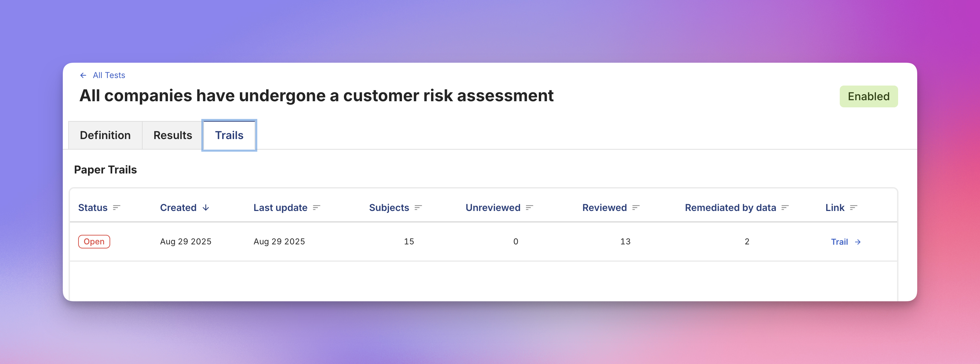Click the Enabled status badge
Viewport: 980px width, 364px height.
click(x=868, y=96)
